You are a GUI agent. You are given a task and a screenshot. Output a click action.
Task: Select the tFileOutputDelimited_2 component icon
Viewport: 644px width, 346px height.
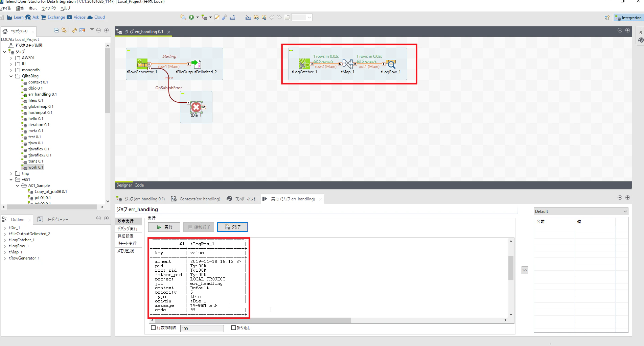click(x=196, y=64)
